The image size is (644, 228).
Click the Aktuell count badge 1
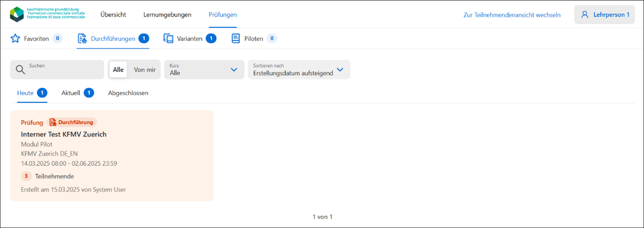pos(89,93)
